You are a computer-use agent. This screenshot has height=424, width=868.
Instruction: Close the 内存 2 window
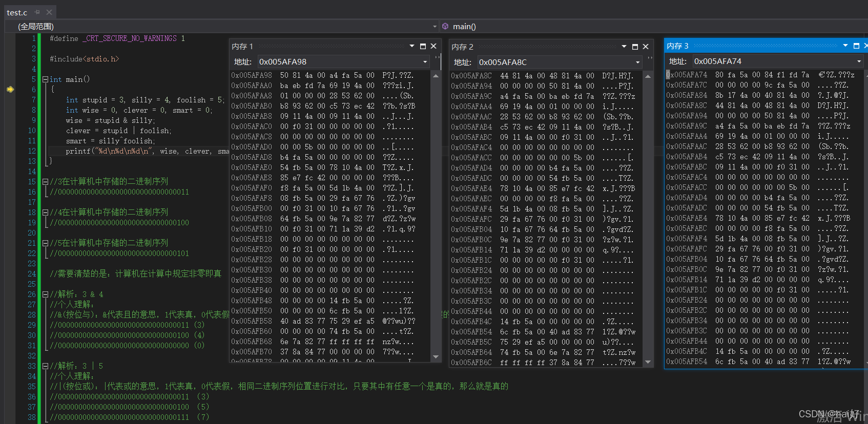[x=646, y=47]
